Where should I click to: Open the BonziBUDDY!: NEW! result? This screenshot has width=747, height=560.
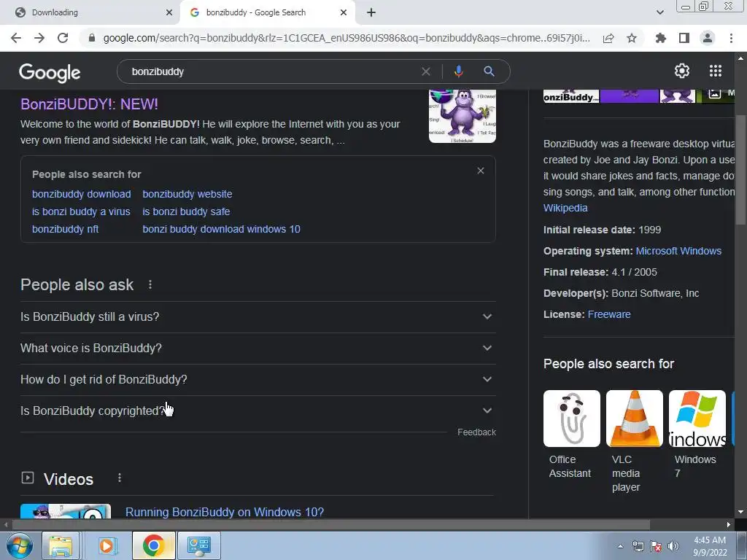(89, 104)
